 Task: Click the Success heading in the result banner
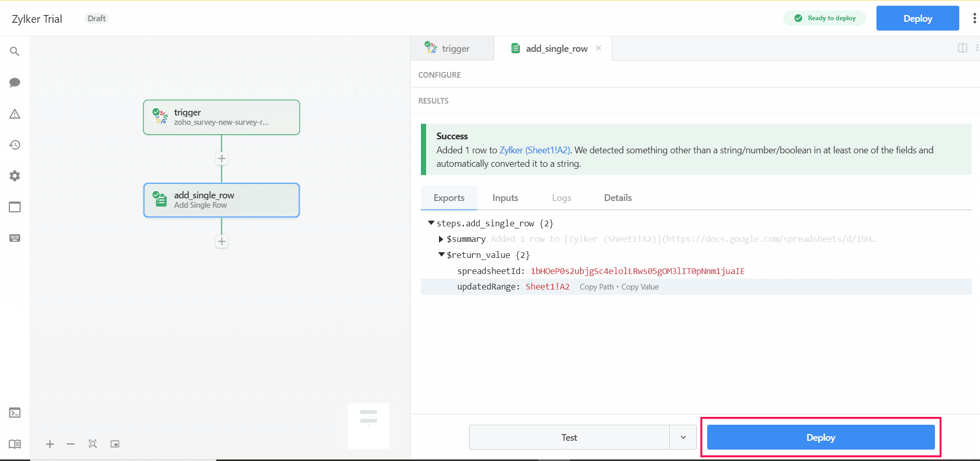click(x=452, y=136)
